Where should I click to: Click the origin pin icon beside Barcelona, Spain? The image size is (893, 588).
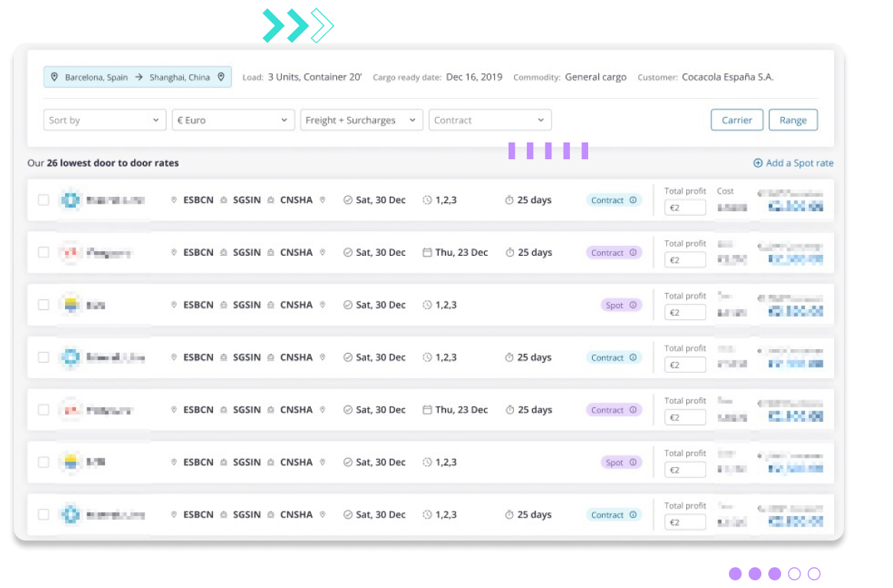click(x=54, y=77)
